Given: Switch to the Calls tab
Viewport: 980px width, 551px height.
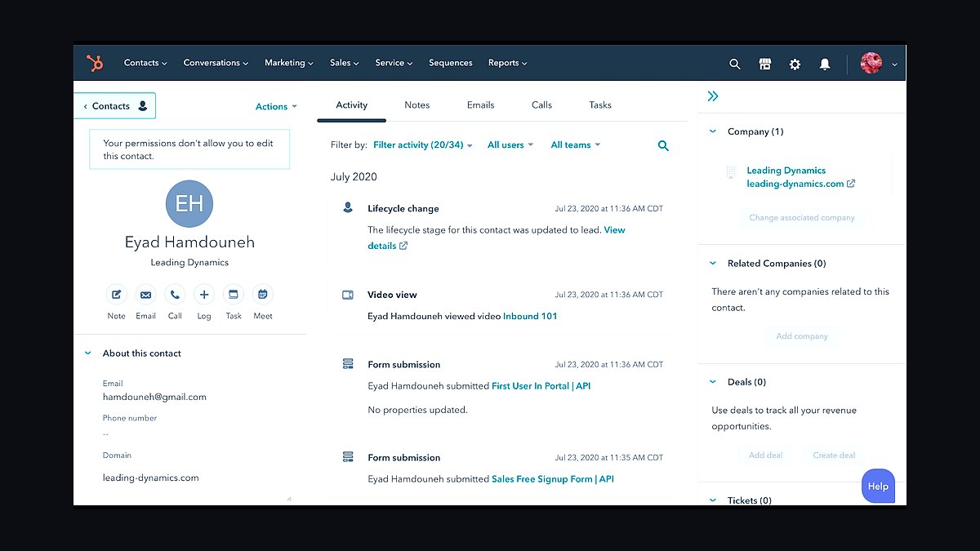Looking at the screenshot, I should [541, 105].
